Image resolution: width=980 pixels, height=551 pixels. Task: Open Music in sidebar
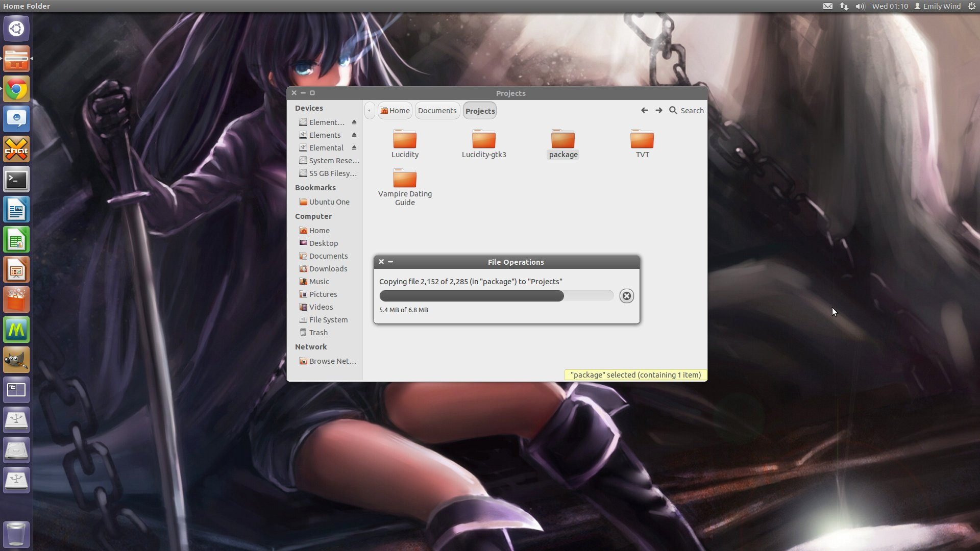(314, 281)
